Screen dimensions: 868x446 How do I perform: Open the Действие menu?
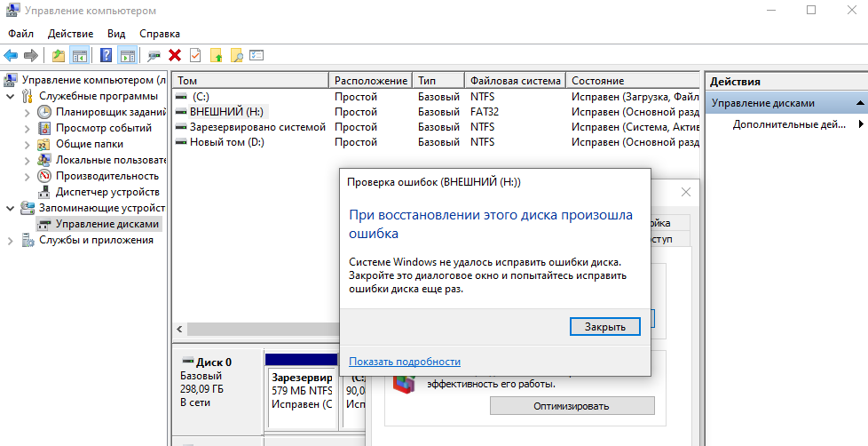pos(70,34)
